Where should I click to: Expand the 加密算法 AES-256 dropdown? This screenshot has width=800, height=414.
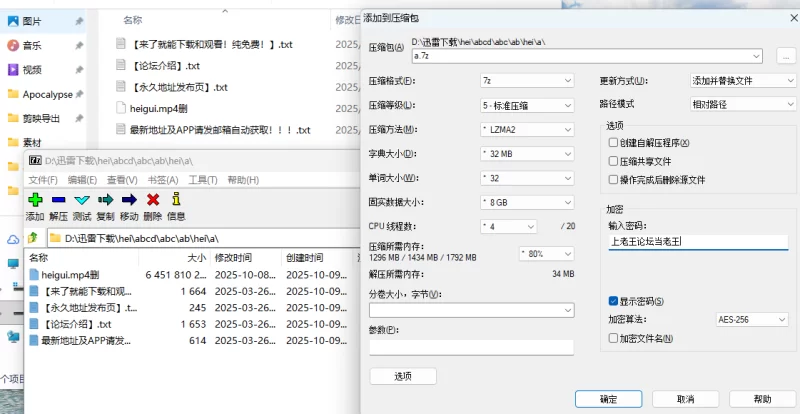(x=752, y=320)
